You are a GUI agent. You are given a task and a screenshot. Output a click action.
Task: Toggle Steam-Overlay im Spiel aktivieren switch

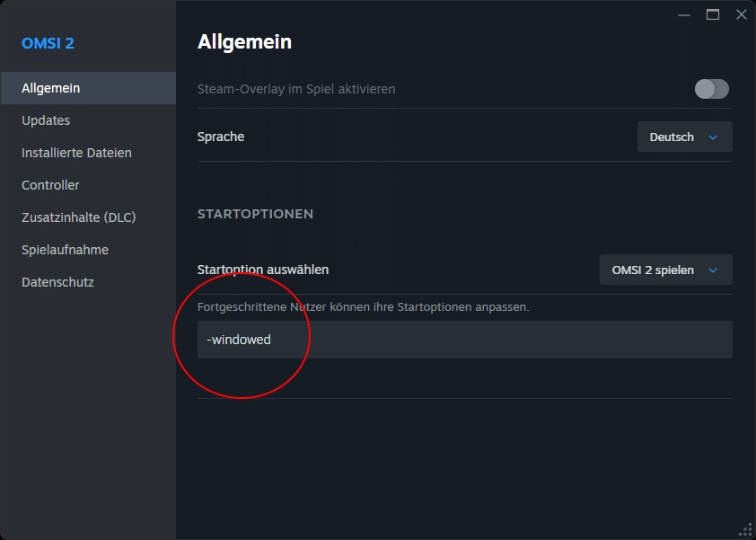711,89
